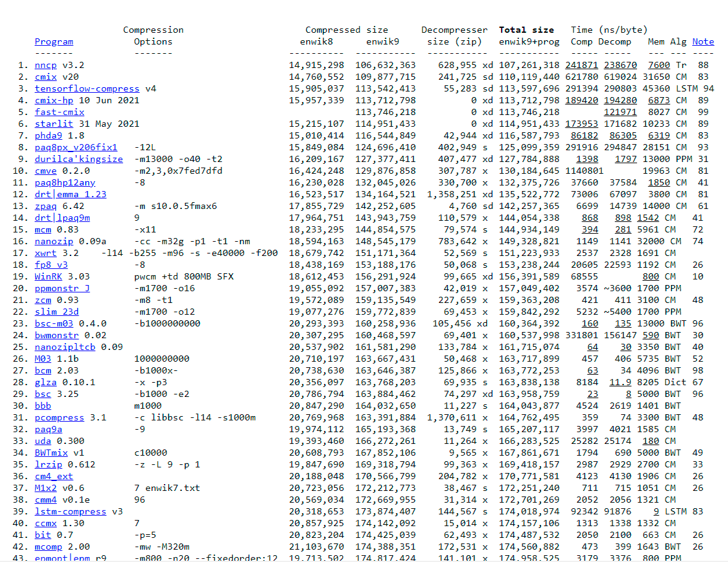Follow the lrzip program link
The image size is (728, 562).
pos(48,464)
